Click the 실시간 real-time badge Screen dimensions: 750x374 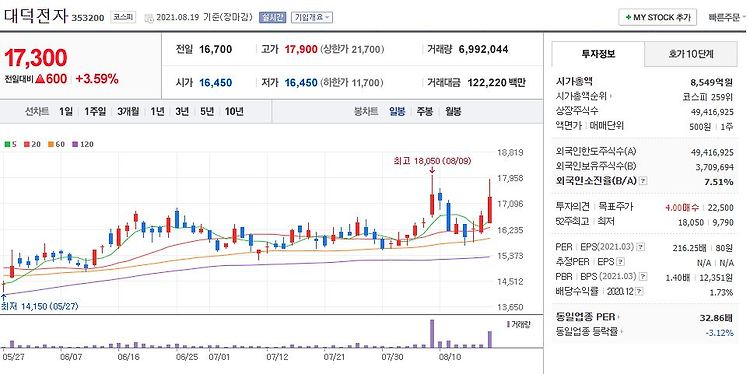[273, 18]
